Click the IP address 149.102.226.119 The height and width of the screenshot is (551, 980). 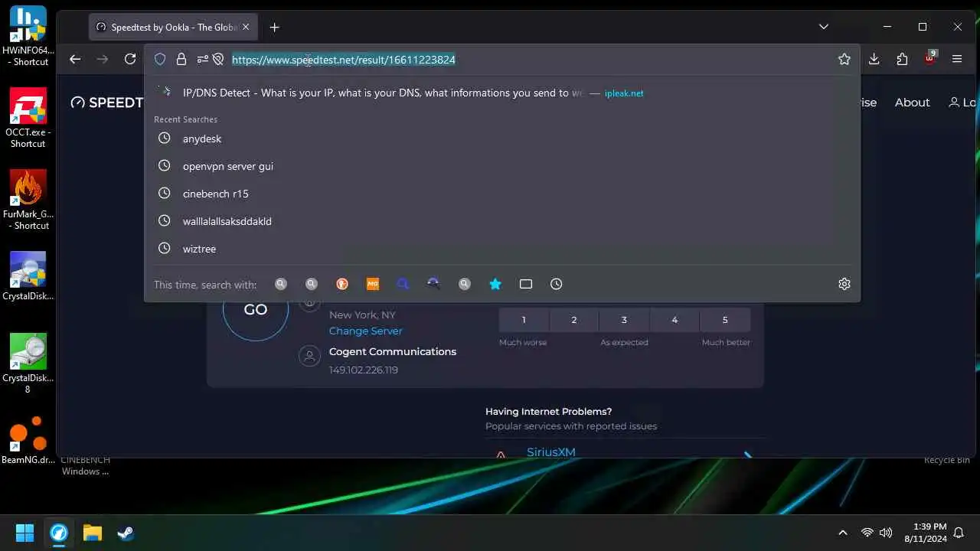[364, 370]
